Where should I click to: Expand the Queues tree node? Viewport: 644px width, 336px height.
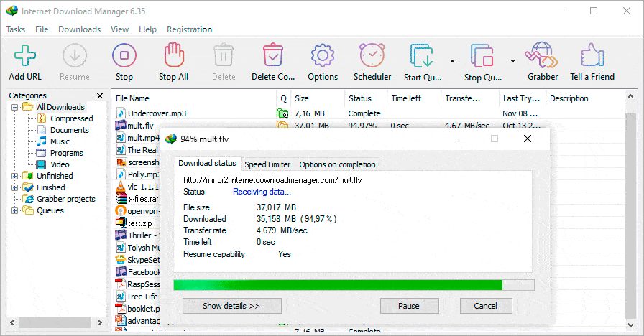[14, 211]
